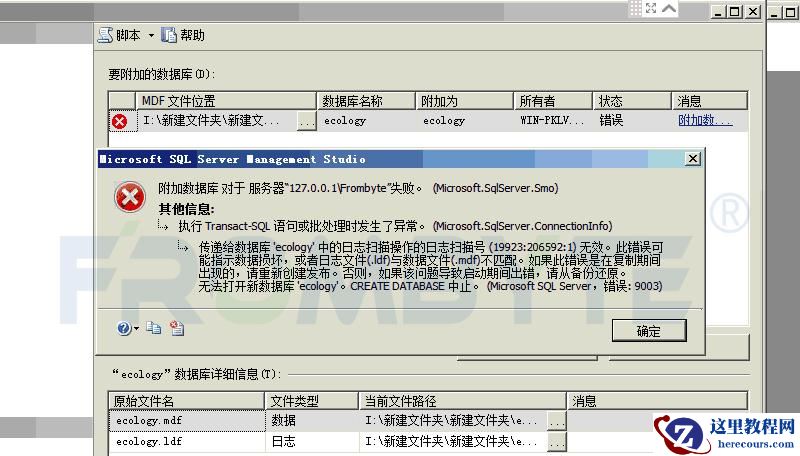800x456 pixels.
Task: Minimize the attach database window
Action: [719, 12]
